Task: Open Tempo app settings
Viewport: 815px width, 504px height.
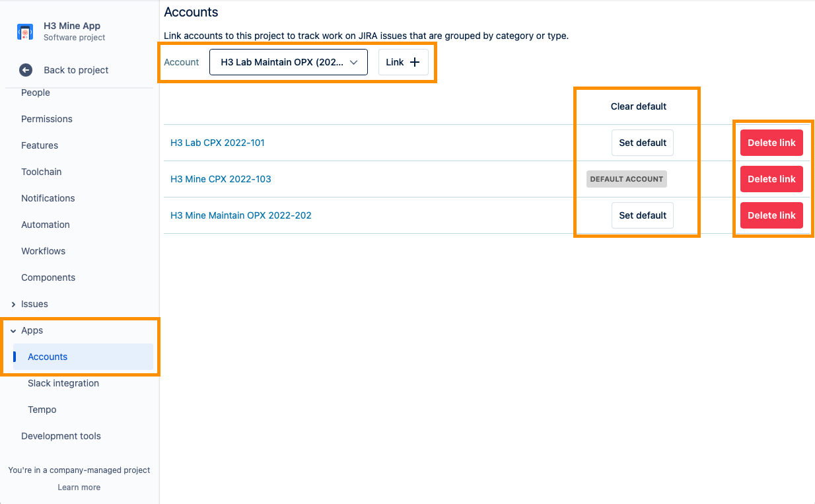Action: pos(42,410)
